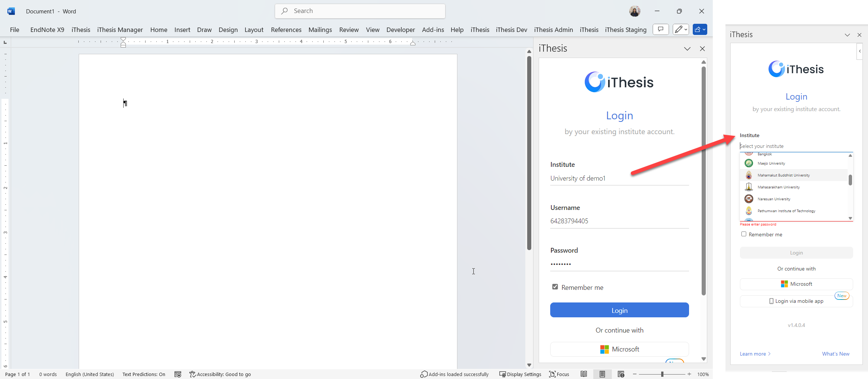Switch to iThesis Dev tab
The width and height of the screenshot is (868, 379).
point(512,30)
